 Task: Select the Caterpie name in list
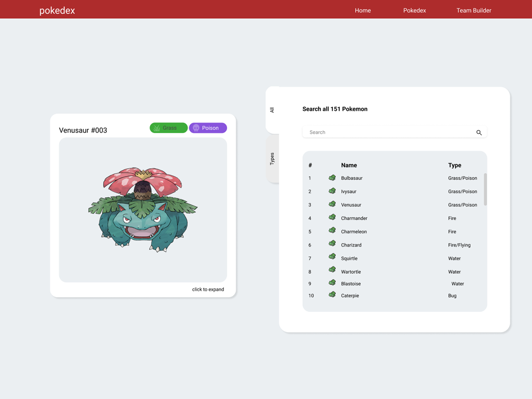point(350,296)
